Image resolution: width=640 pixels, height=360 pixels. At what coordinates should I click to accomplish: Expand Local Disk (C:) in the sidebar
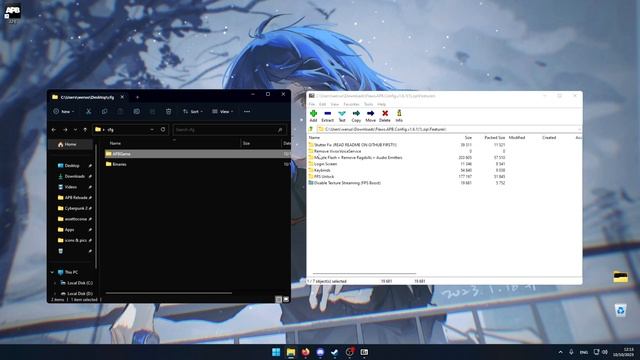[55, 283]
